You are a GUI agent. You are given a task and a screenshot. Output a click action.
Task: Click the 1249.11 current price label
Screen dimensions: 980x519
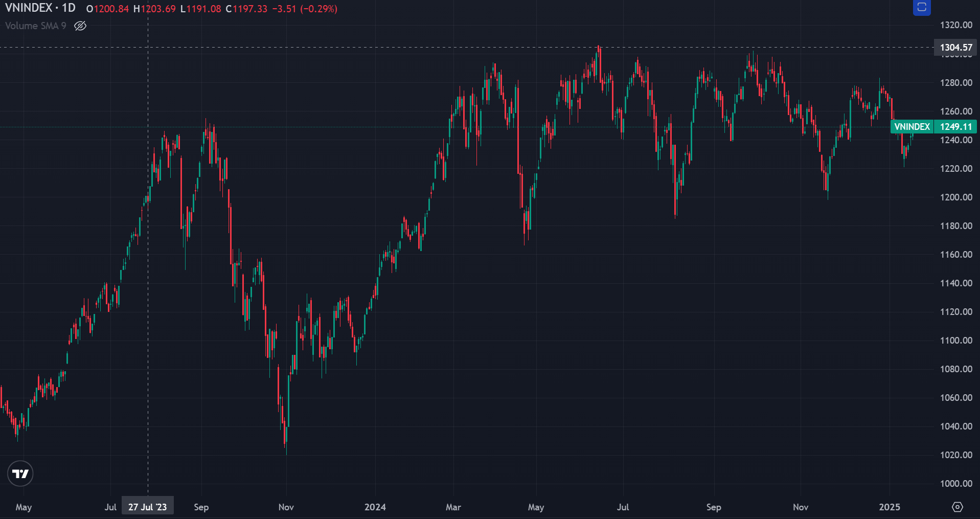tap(955, 127)
